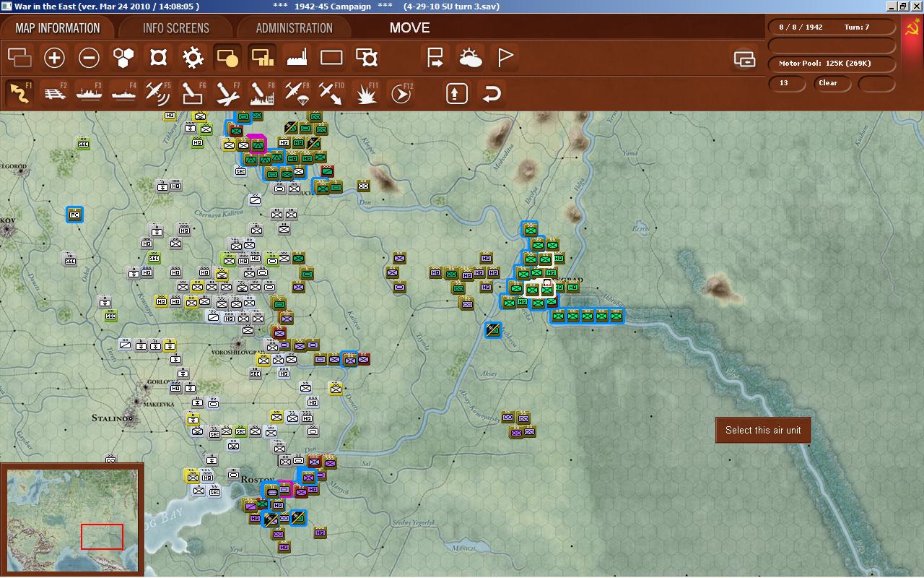Click the flag-with-arrow icon
Screen dimensions: 924x578
pos(435,57)
